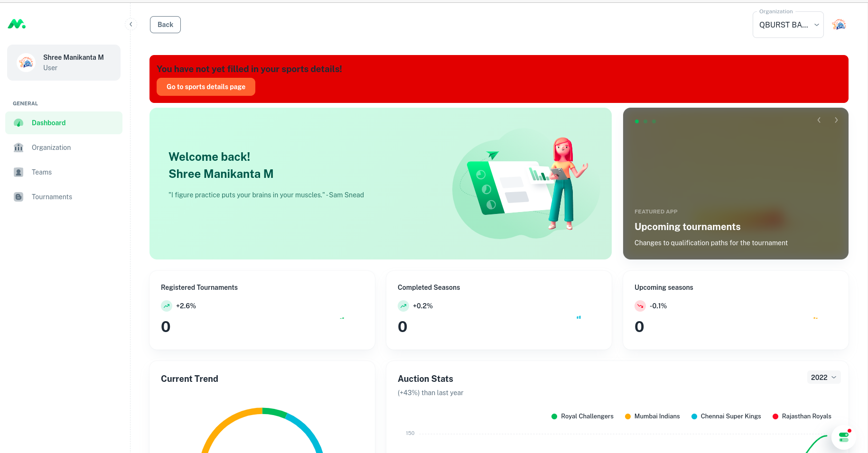The image size is (868, 453).
Task: Click the Registered Tournaments upward trend icon
Action: pos(167,306)
